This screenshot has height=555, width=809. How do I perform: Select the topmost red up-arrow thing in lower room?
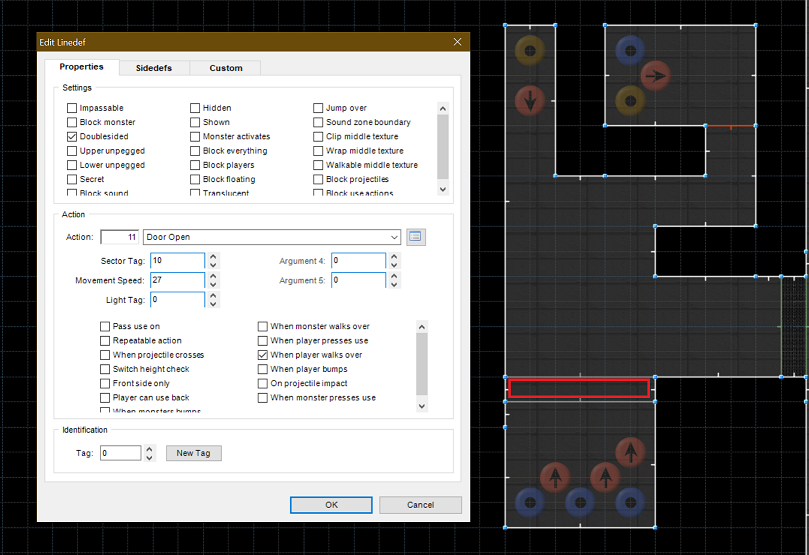[x=629, y=452]
